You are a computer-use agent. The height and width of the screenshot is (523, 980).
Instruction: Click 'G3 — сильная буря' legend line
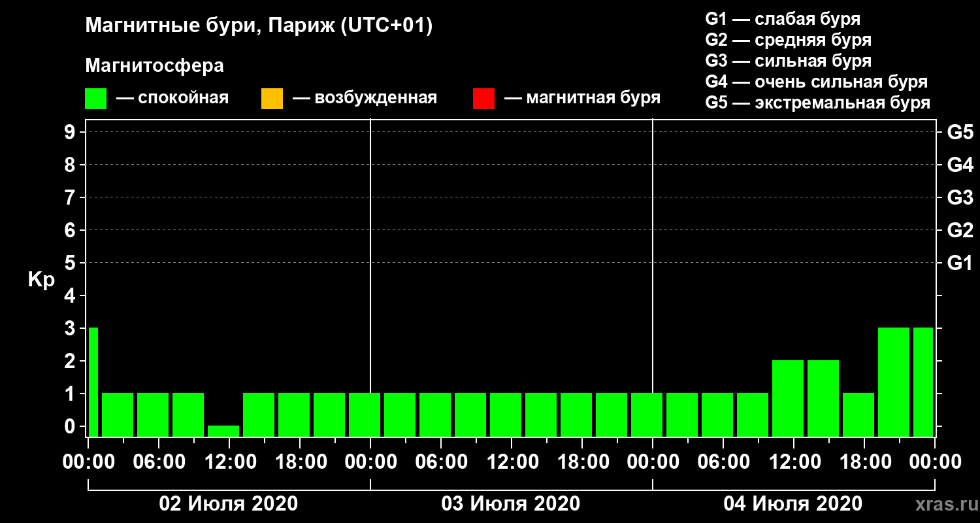(789, 61)
